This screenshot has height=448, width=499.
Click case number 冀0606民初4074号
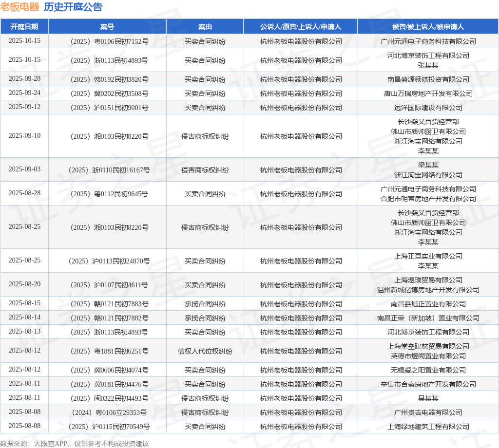point(110,370)
